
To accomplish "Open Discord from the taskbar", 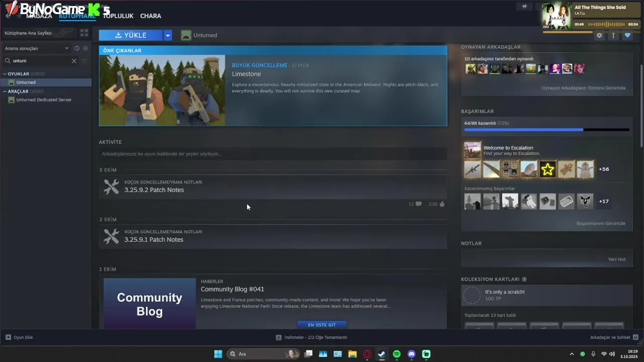I will click(x=412, y=354).
